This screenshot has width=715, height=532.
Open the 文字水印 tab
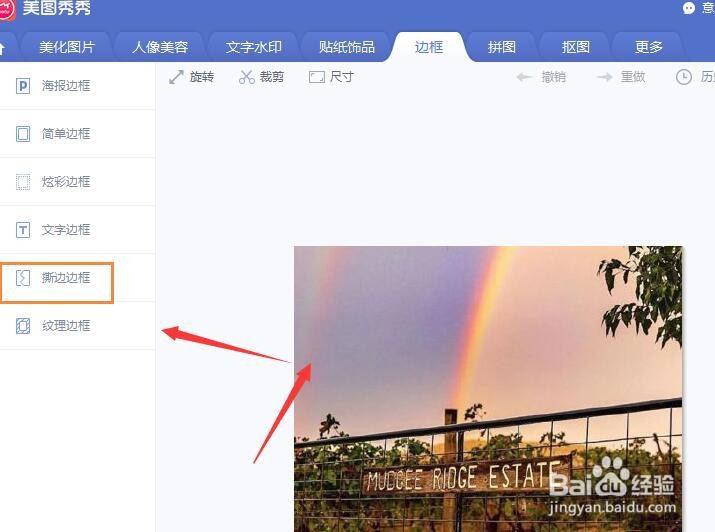point(254,47)
